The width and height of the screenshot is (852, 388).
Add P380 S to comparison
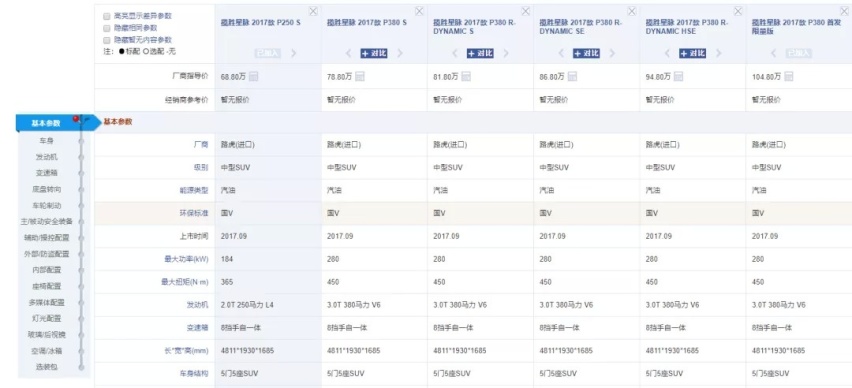[374, 53]
